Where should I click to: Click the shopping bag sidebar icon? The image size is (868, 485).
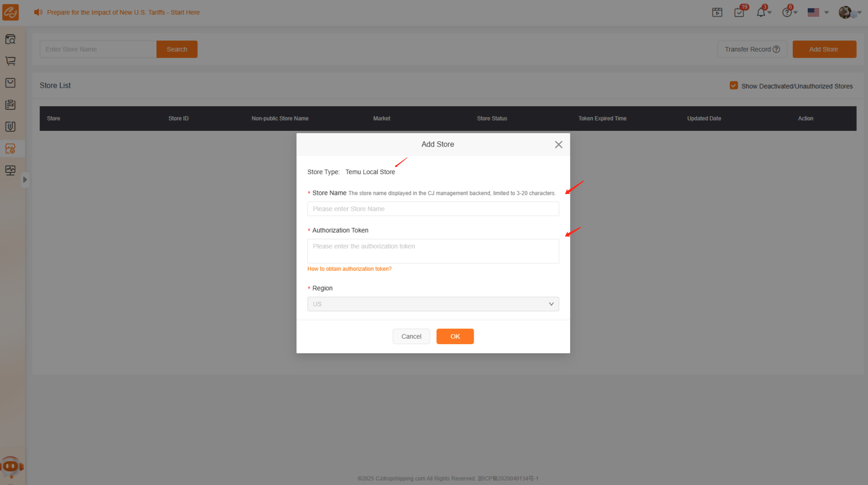tap(10, 83)
